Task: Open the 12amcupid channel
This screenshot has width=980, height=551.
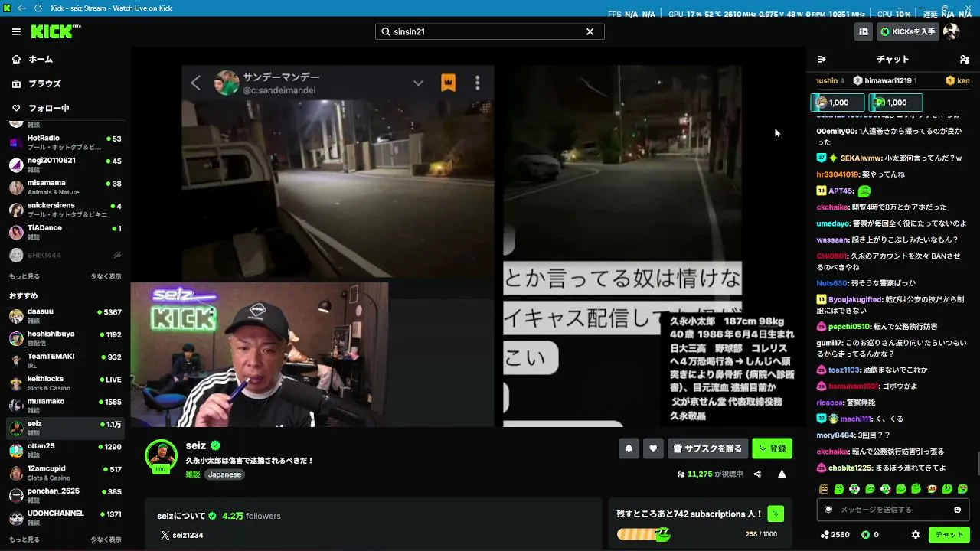Action: click(x=65, y=473)
